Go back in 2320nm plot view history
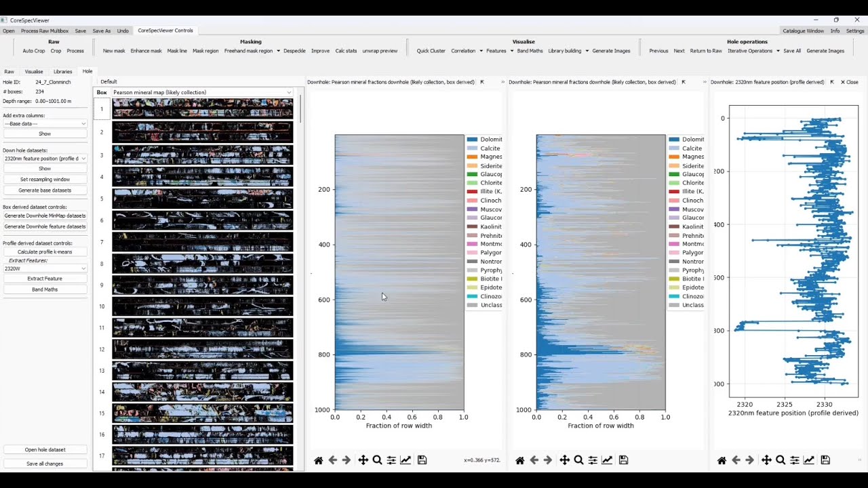This screenshot has height=488, width=868. coord(736,460)
